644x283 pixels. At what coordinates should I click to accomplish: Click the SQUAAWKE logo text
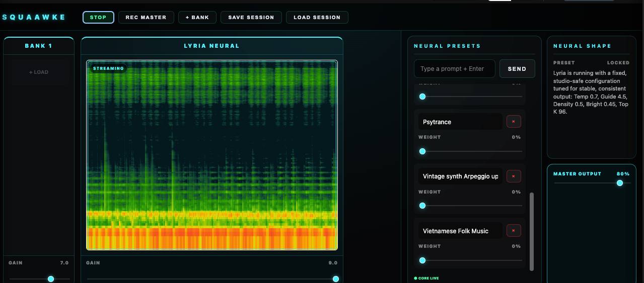tap(34, 17)
